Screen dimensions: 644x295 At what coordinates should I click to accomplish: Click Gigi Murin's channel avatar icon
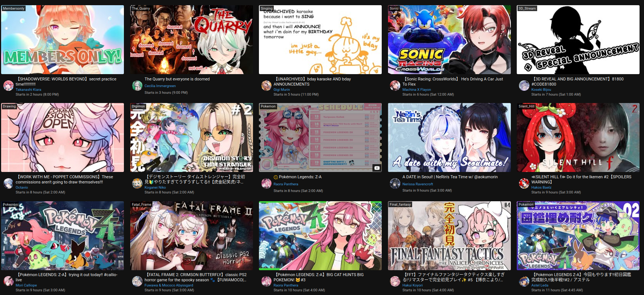[266, 86]
